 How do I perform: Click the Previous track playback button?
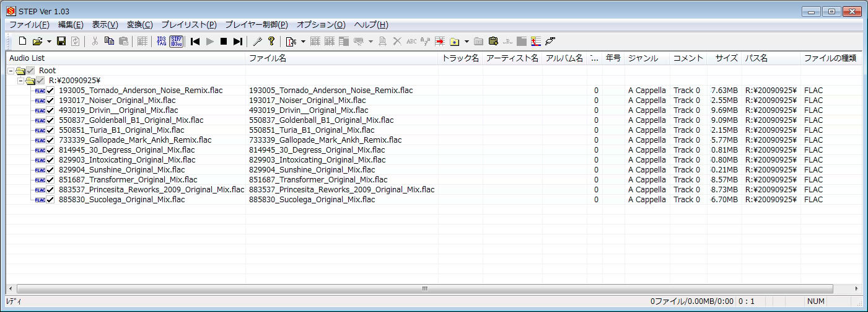[x=195, y=42]
